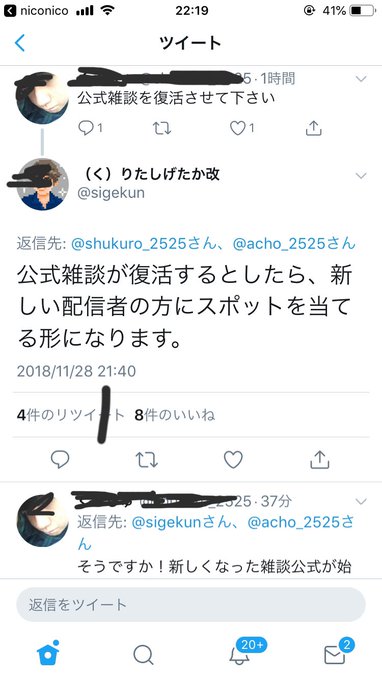Open the @shukuro_2525 mention link
Screen dimensions: 382x680
click(x=144, y=244)
